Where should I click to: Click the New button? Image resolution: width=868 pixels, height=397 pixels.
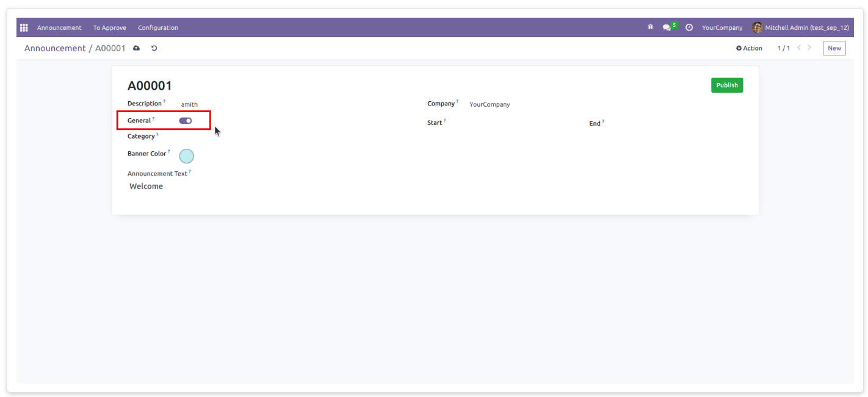click(834, 48)
